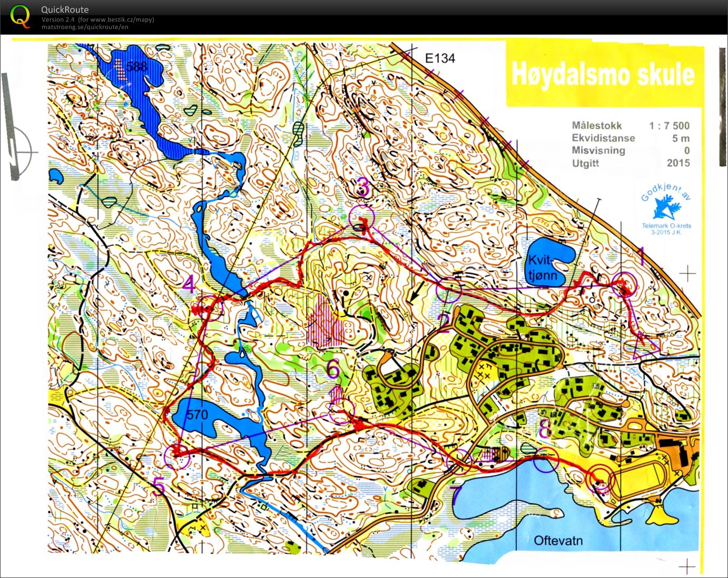Click the blue Godkjent av approval emblem

point(666,205)
